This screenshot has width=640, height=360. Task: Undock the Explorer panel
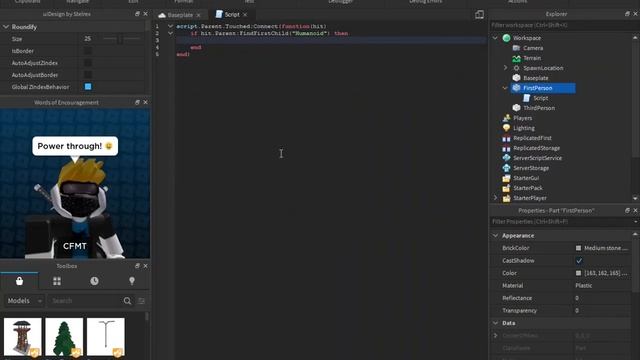pyautogui.click(x=627, y=14)
